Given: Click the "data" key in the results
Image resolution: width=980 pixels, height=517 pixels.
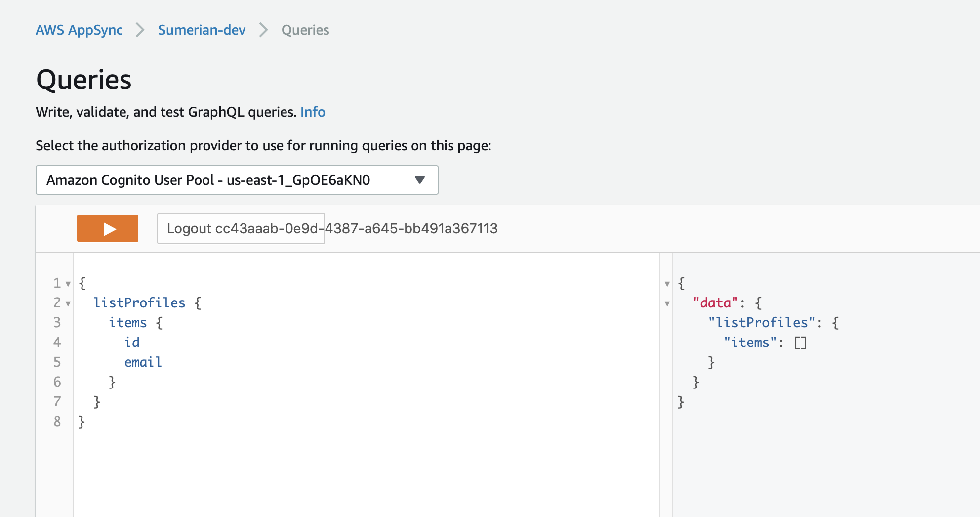Looking at the screenshot, I should click(715, 302).
